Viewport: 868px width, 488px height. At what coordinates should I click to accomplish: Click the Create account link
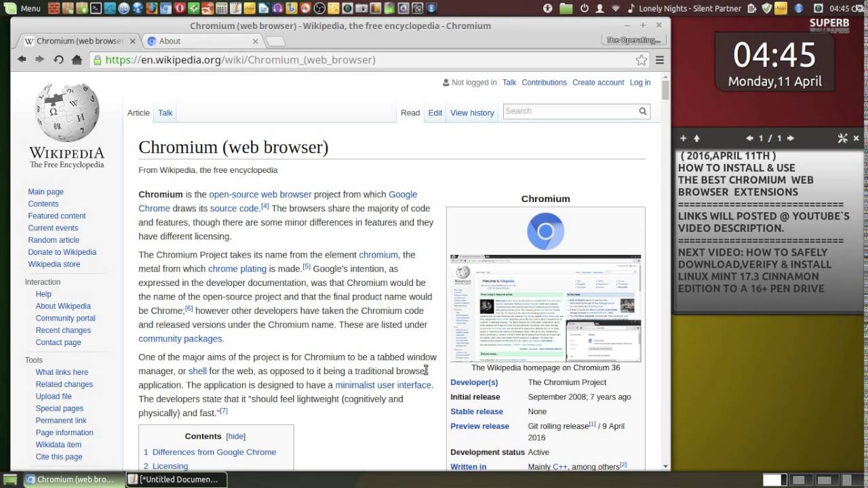[x=598, y=82]
